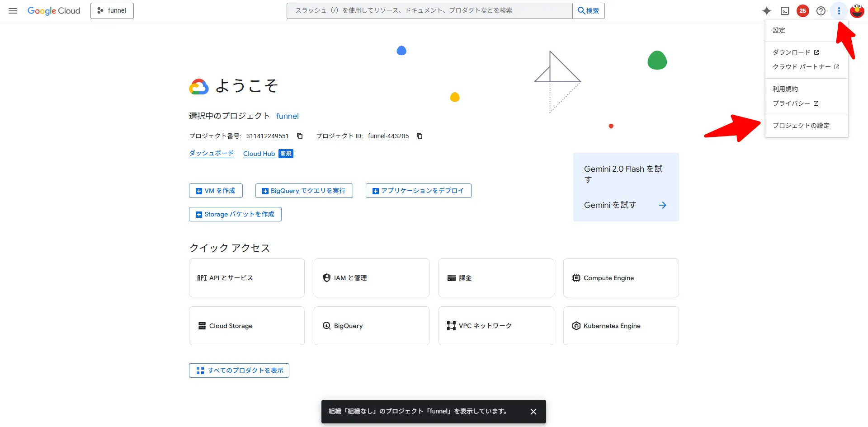Dismiss the project notification toast
Viewport: 868px width, 427px height.
(533, 412)
